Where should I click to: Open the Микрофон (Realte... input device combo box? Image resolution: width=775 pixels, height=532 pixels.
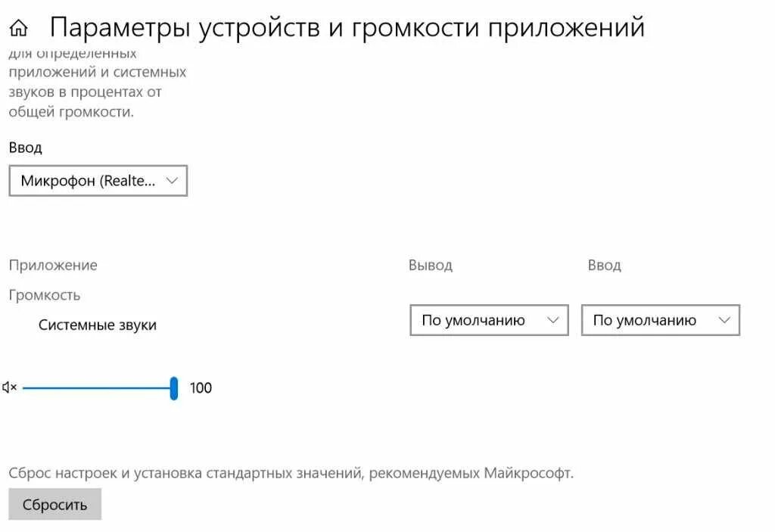click(98, 181)
